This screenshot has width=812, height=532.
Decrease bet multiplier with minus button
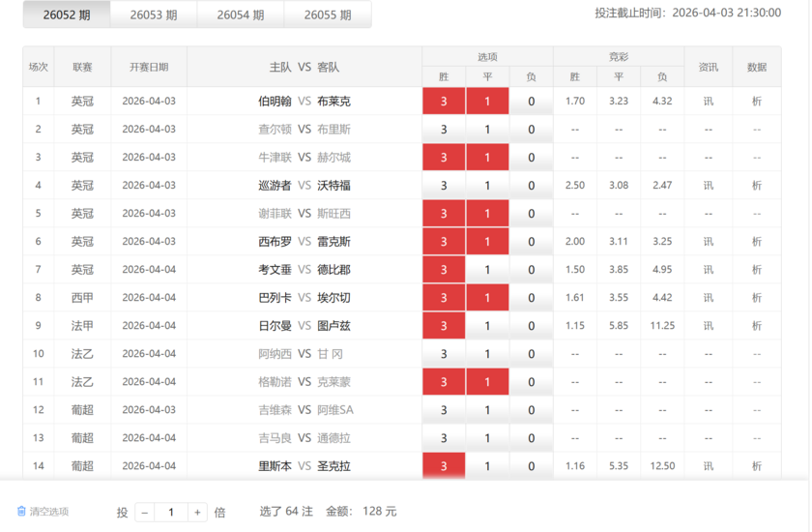coord(145,513)
